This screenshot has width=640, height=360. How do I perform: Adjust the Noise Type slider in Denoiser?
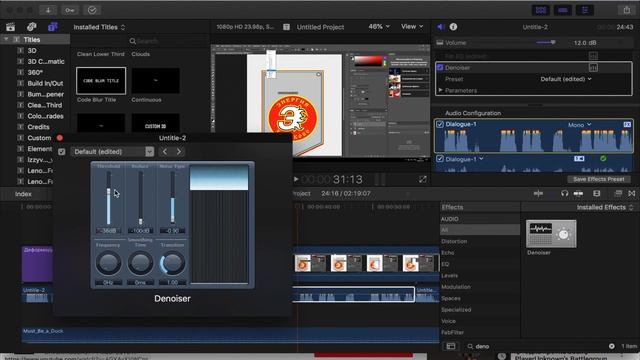172,198
